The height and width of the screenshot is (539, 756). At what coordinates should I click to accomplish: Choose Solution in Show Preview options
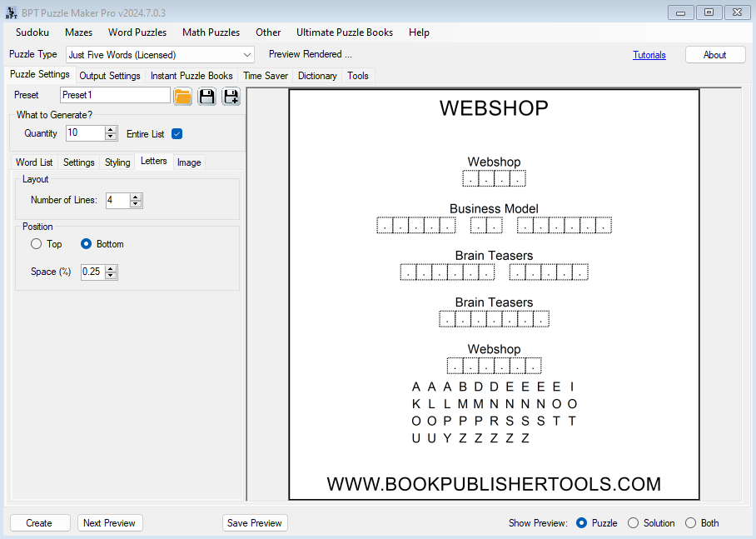tap(634, 523)
